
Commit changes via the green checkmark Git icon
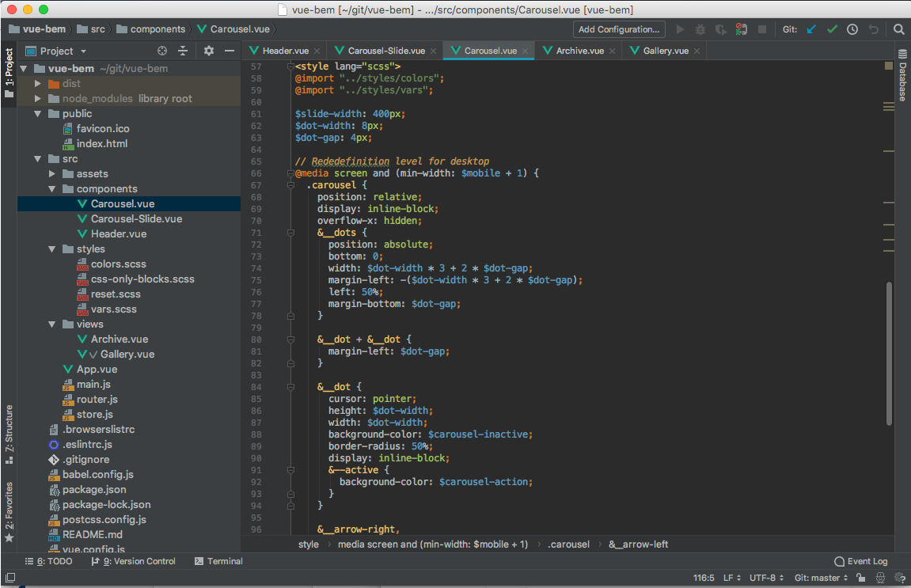click(832, 28)
